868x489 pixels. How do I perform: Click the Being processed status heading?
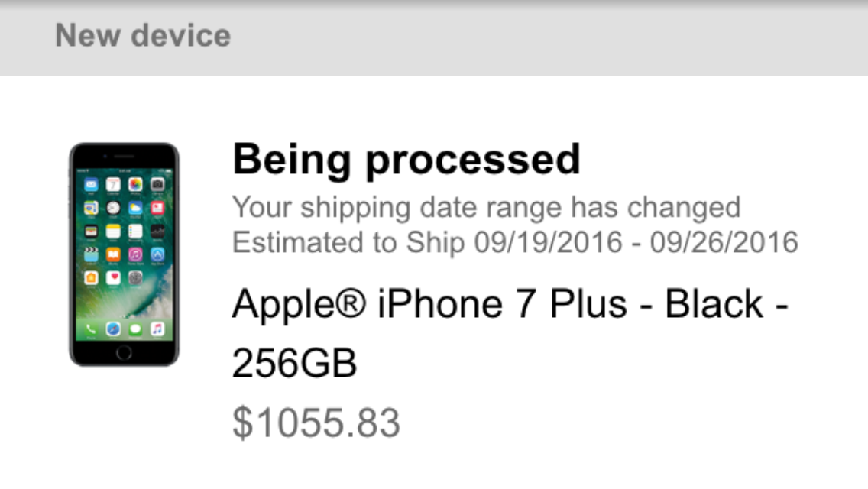pos(406,160)
